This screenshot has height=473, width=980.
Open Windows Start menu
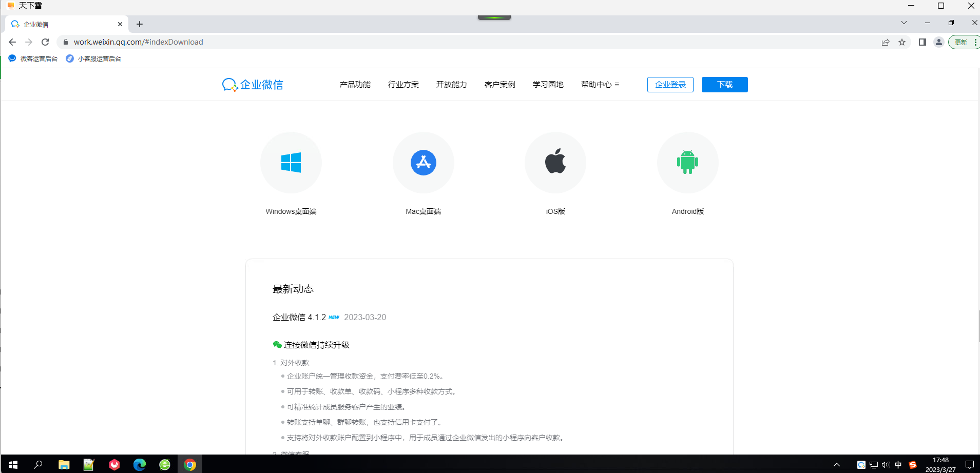pyautogui.click(x=13, y=465)
